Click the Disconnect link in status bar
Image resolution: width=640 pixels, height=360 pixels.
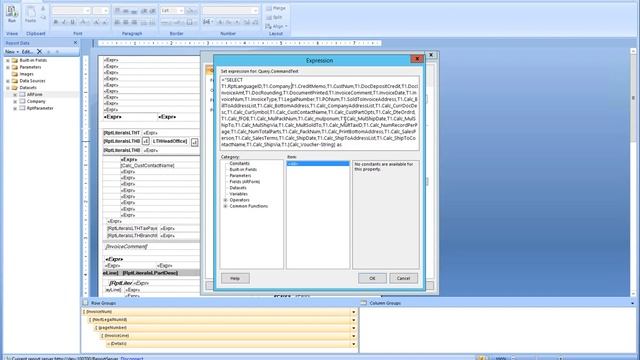tap(132, 358)
